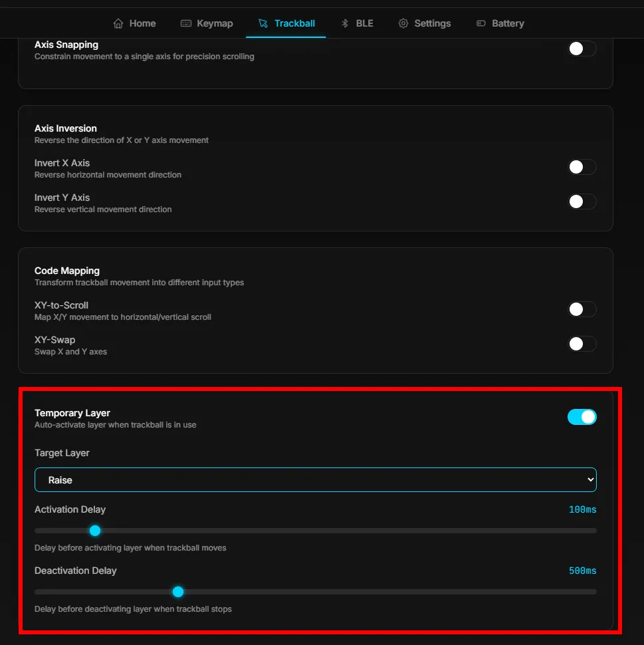Switch to the Keymap tab label
This screenshot has height=645, width=644.
tap(215, 23)
